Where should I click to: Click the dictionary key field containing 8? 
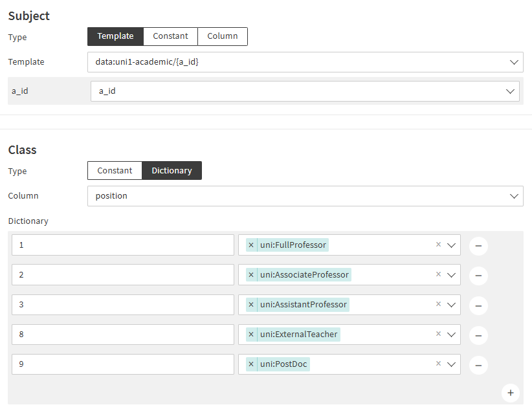click(x=123, y=335)
